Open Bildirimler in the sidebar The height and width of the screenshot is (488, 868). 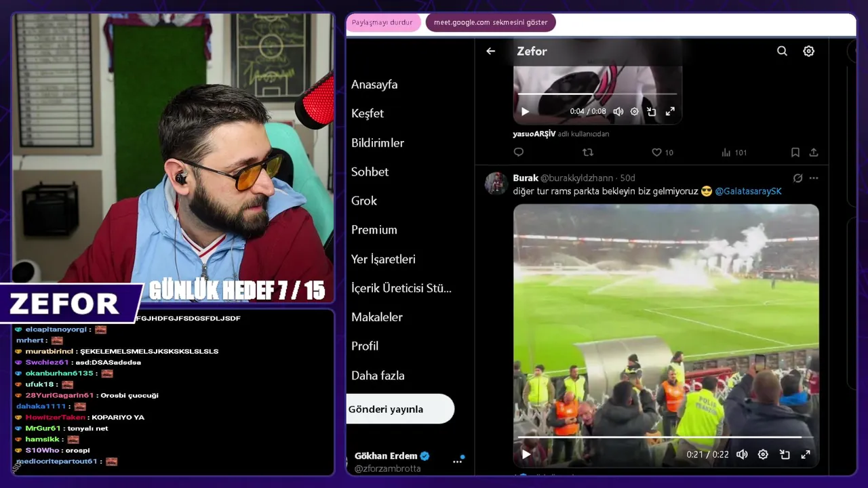pyautogui.click(x=378, y=143)
